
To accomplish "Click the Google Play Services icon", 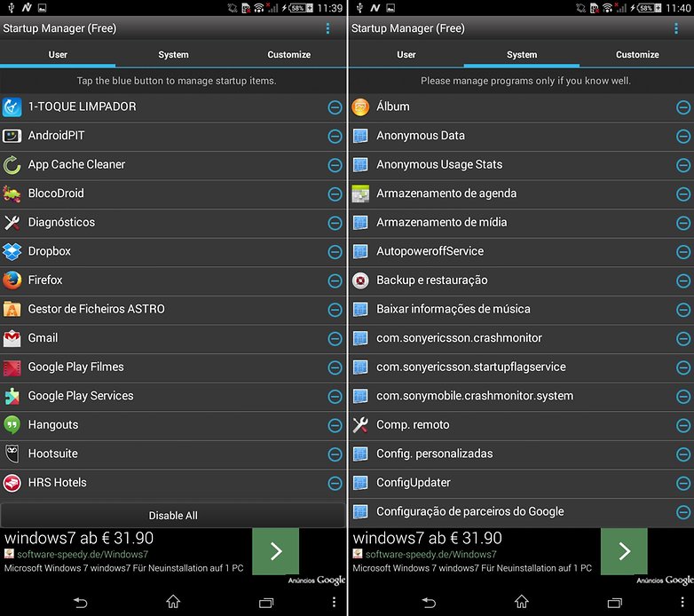I will 12,396.
